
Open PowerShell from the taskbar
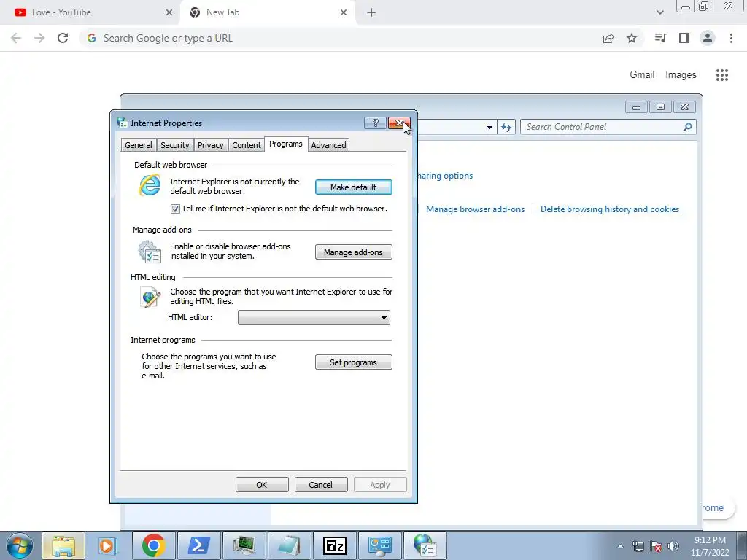click(198, 545)
